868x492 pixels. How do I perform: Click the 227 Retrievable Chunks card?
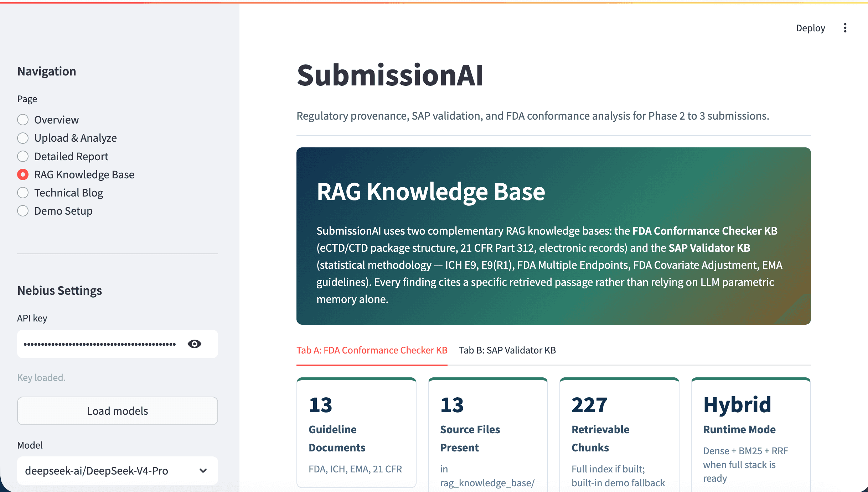point(619,435)
